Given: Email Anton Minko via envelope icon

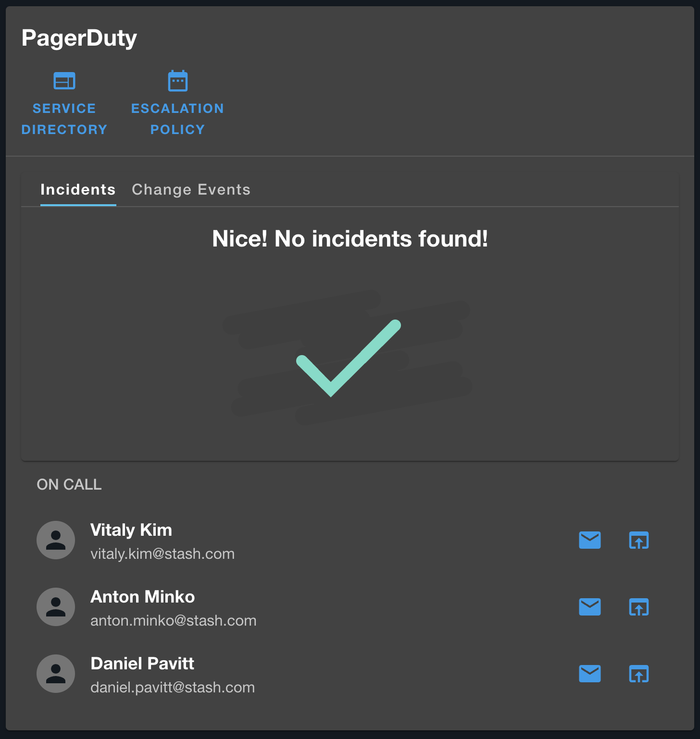Looking at the screenshot, I should (589, 607).
